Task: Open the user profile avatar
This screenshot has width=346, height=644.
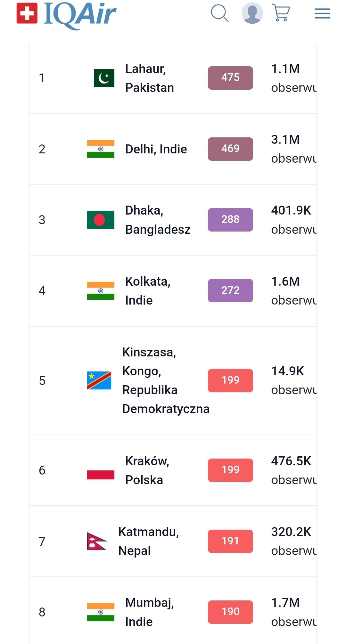Action: click(252, 13)
